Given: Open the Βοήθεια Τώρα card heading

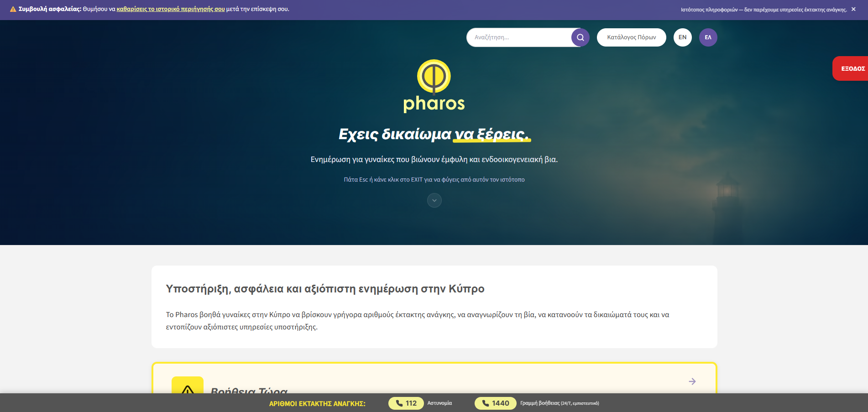Looking at the screenshot, I should pyautogui.click(x=249, y=390).
